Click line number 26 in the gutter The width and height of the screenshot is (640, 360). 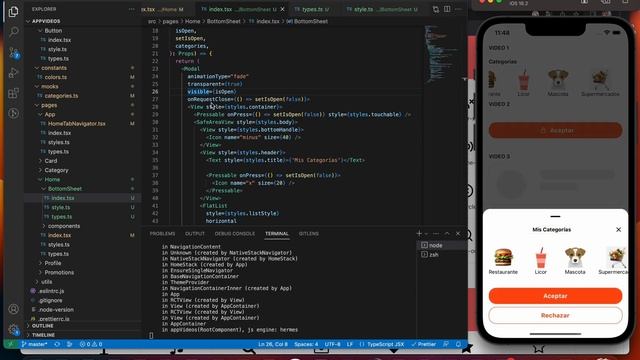(155, 91)
